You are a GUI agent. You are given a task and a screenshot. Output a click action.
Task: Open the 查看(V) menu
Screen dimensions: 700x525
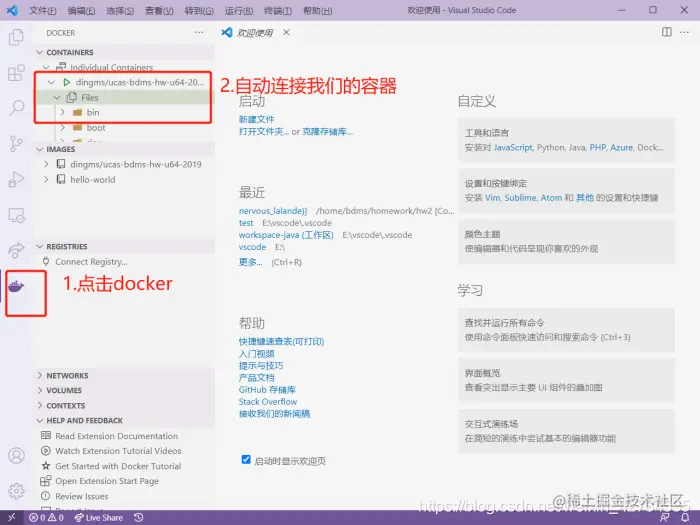159,10
